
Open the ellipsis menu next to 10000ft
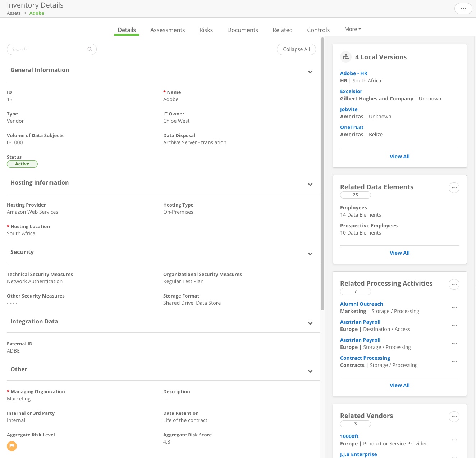pyautogui.click(x=454, y=440)
